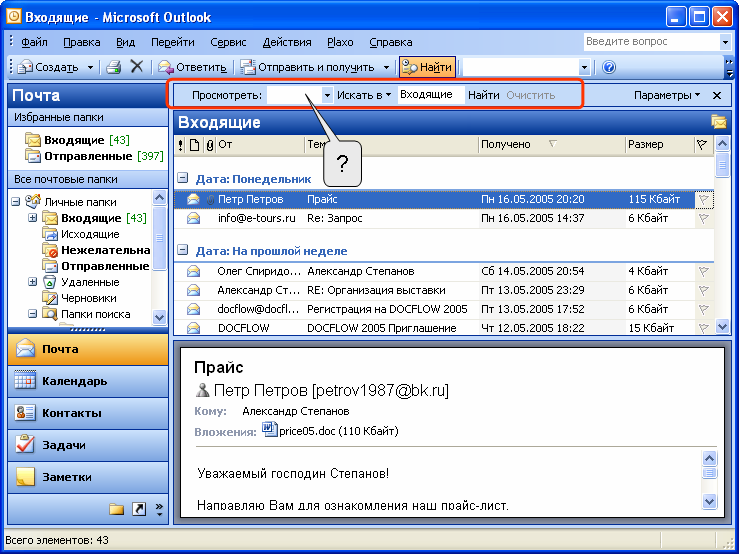Click the Shortcuts icon at navigation bottom

139,509
